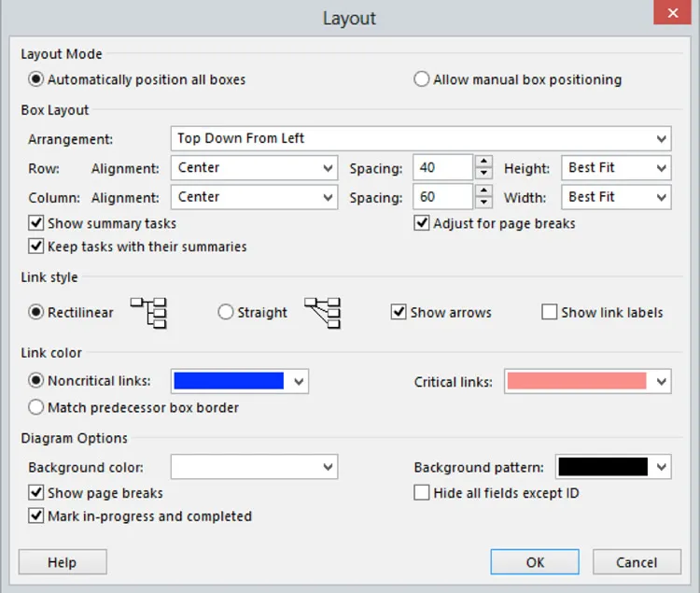
Task: Select the Straight link style radio button
Action: (226, 313)
